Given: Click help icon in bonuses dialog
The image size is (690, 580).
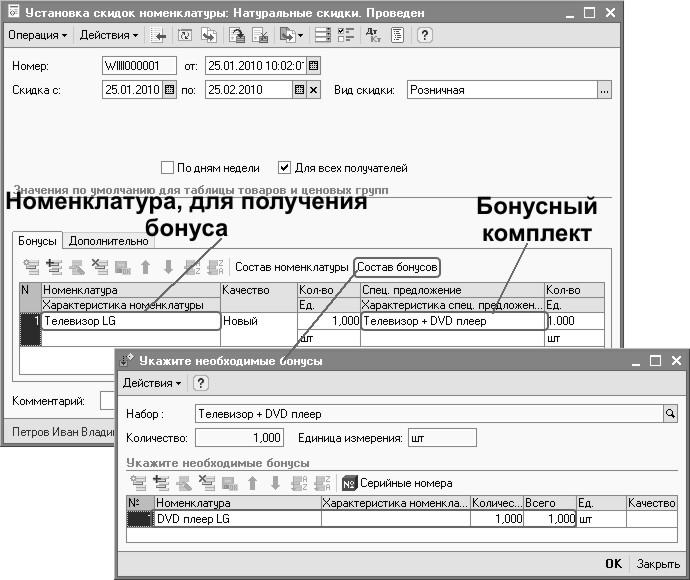Looking at the screenshot, I should click(x=200, y=384).
